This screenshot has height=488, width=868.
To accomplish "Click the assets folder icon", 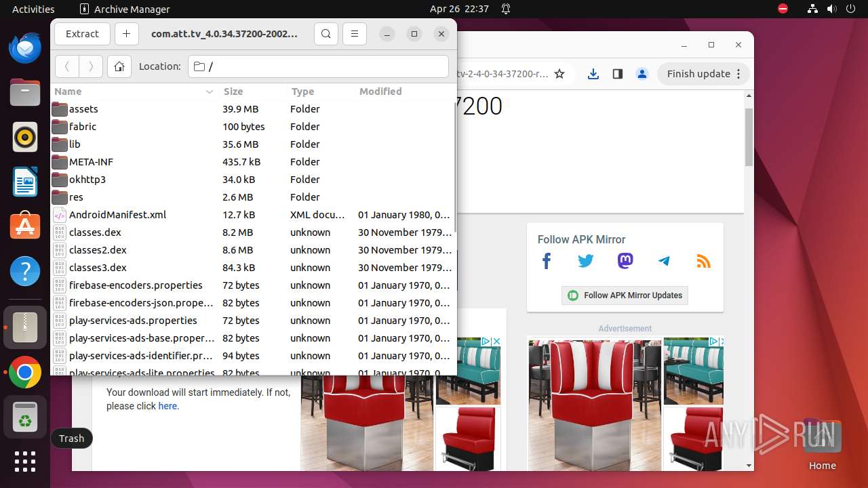I will pos(60,109).
